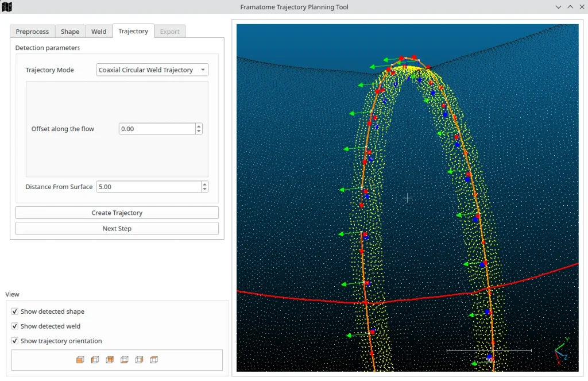Click Next Step button

tap(117, 228)
